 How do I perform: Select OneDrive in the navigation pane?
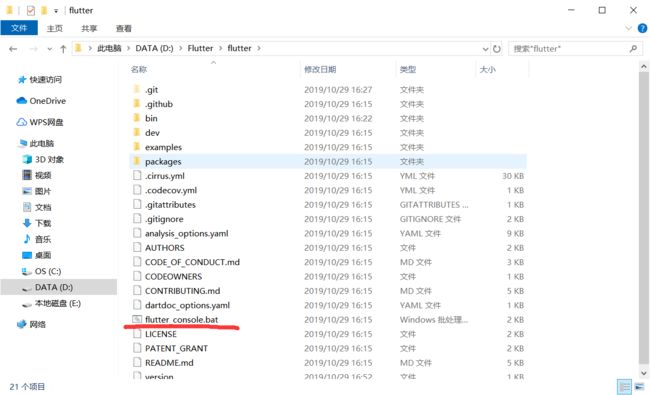point(47,101)
